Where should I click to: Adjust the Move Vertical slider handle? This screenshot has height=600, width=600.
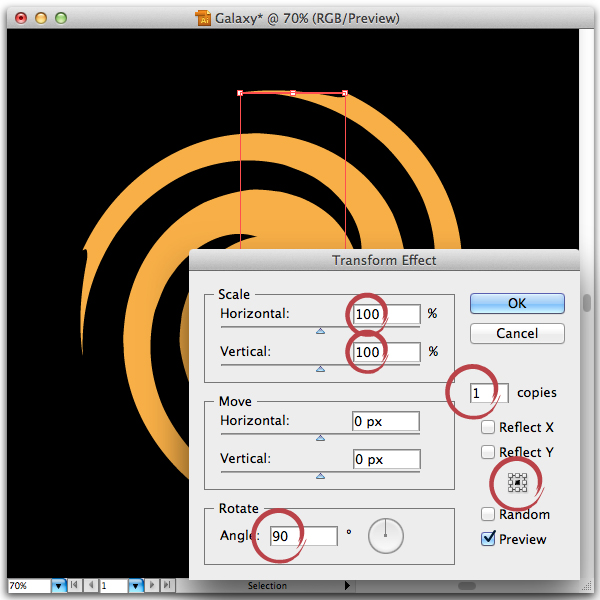321,476
